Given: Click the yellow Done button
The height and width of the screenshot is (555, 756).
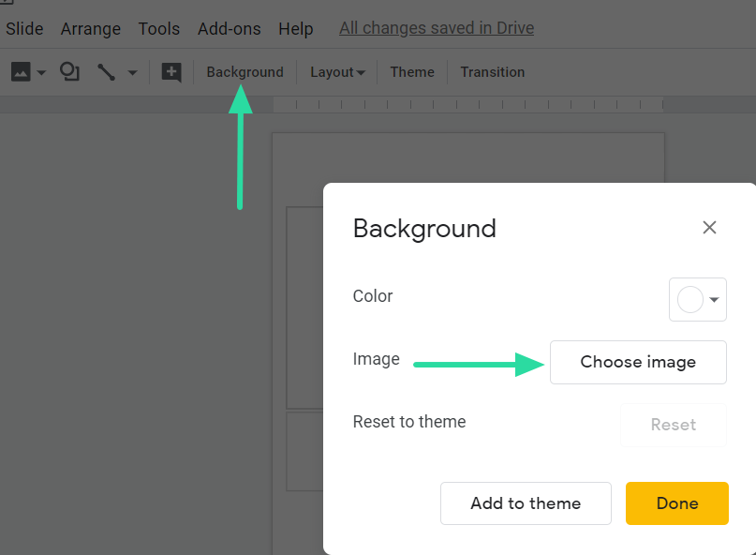Looking at the screenshot, I should tap(676, 503).
